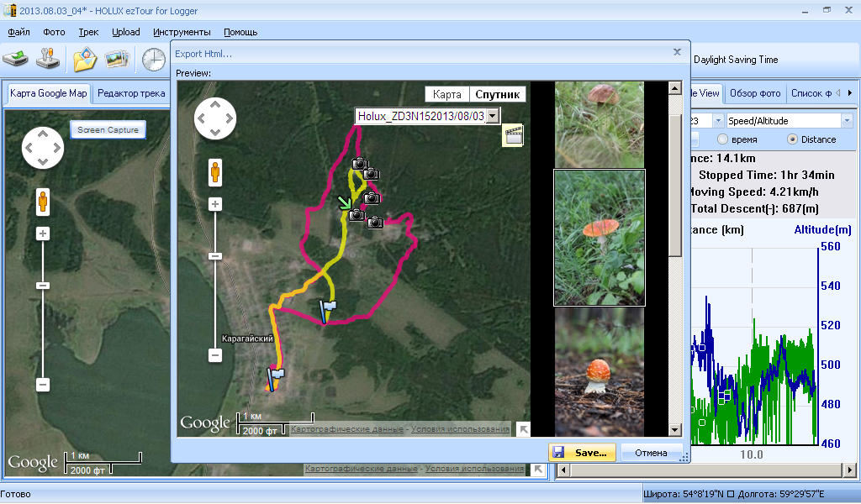Screen dimensions: 861x504
Task: Open Условия использования link in preview map
Action: click(x=460, y=429)
